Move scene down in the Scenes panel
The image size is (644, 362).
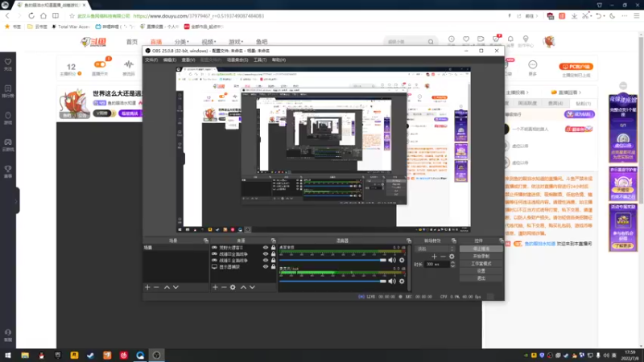pos(175,287)
